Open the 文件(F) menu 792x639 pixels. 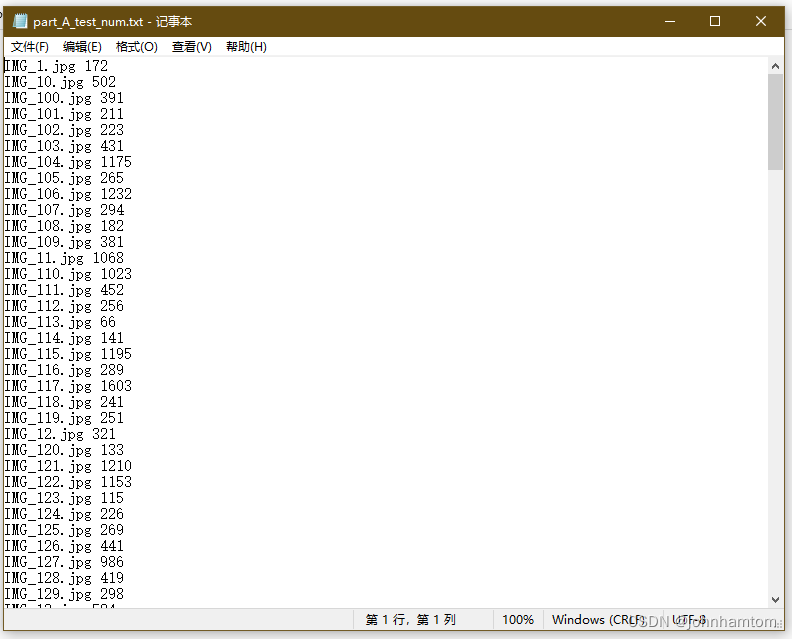click(x=30, y=47)
